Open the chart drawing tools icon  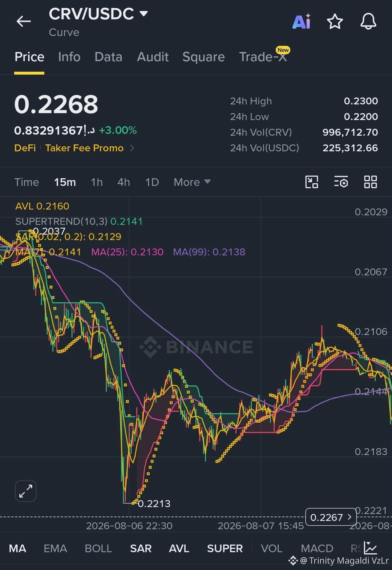pos(312,182)
